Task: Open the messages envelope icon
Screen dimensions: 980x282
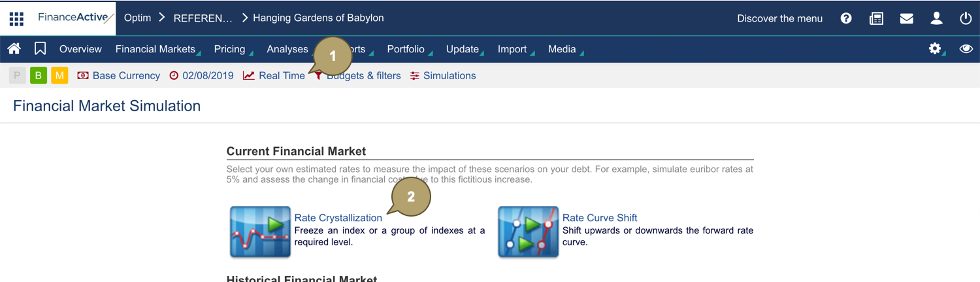Action: pyautogui.click(x=906, y=18)
